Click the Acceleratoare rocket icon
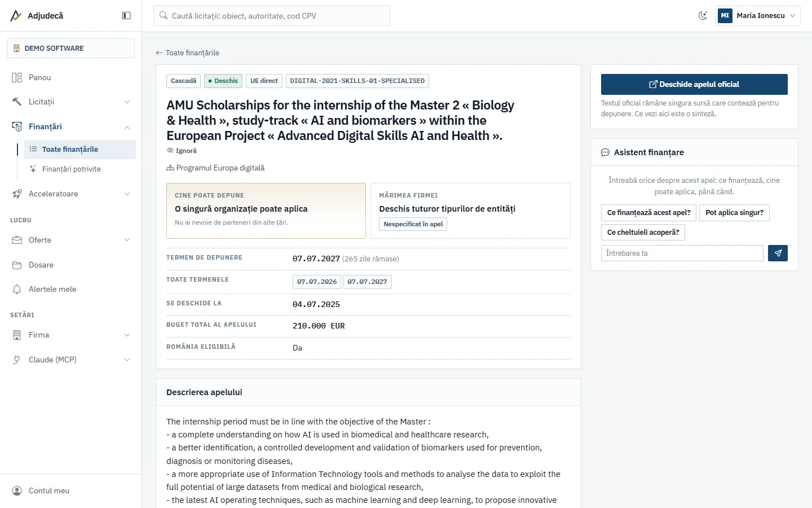Viewport: 812px width, 508px height. (x=17, y=194)
